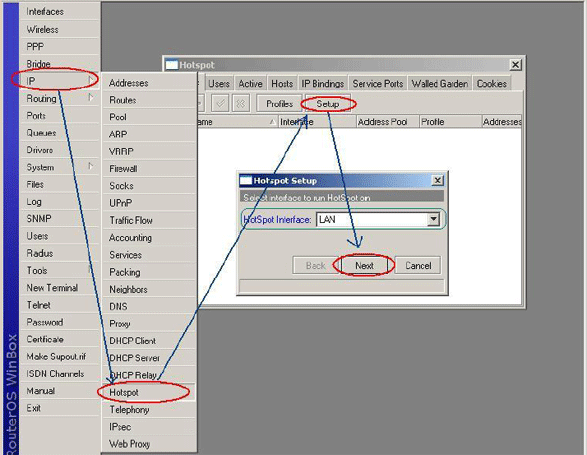Click the Next button in Hotspot Setup
Screen dimensions: 587x455
tap(364, 266)
